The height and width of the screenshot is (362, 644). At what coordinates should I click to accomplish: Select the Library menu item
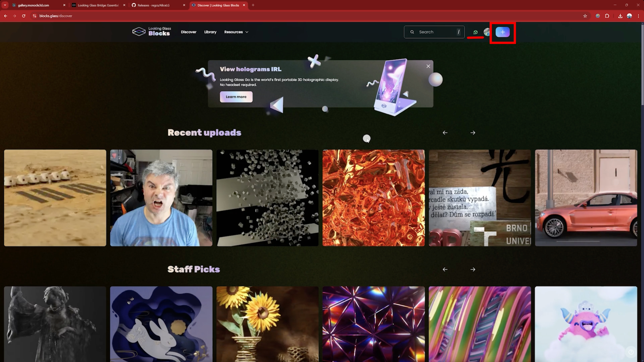click(210, 32)
